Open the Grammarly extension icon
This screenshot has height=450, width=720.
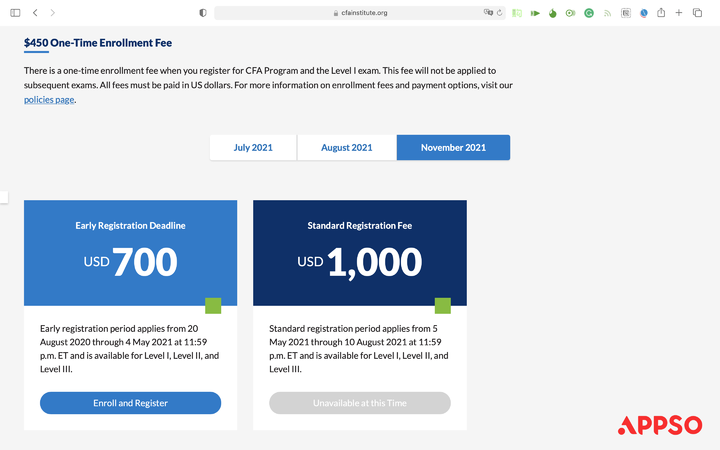pyautogui.click(x=589, y=13)
